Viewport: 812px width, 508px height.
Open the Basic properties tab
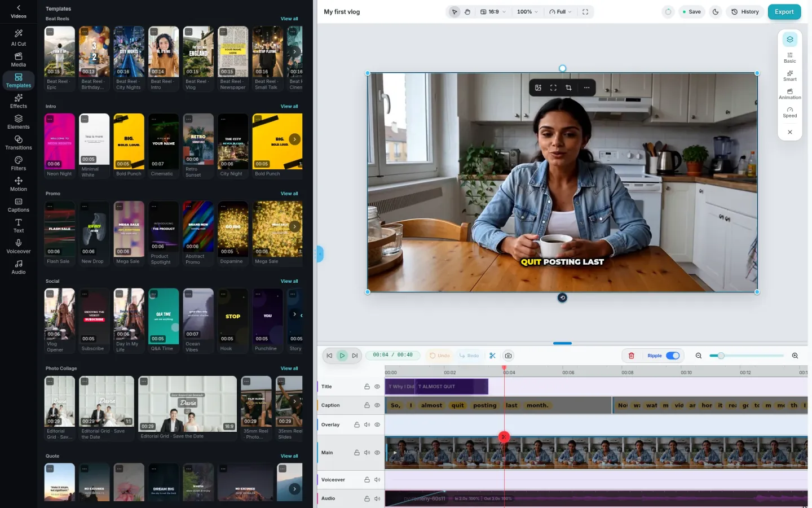(790, 58)
